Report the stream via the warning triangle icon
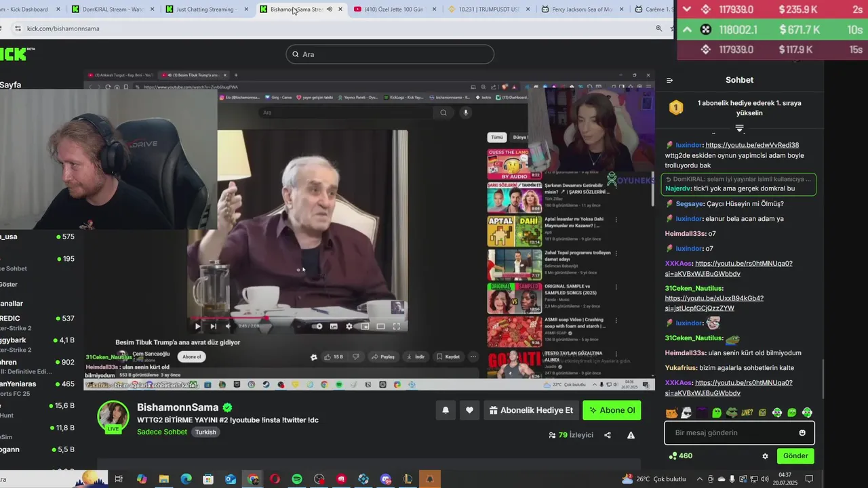The width and height of the screenshot is (868, 488). point(631,435)
